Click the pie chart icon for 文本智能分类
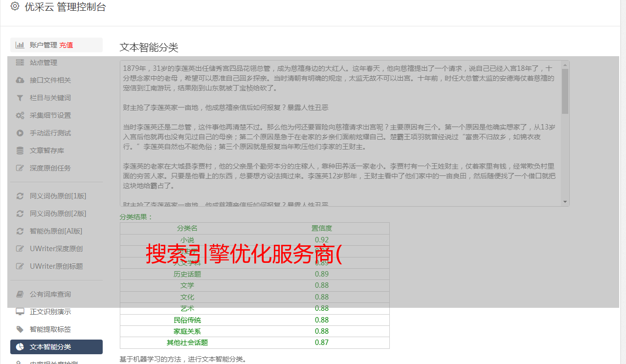The height and width of the screenshot is (364, 626). coord(20,347)
